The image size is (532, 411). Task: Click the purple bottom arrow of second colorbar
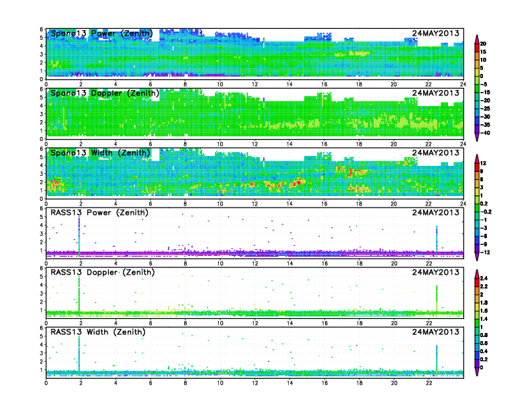click(477, 257)
